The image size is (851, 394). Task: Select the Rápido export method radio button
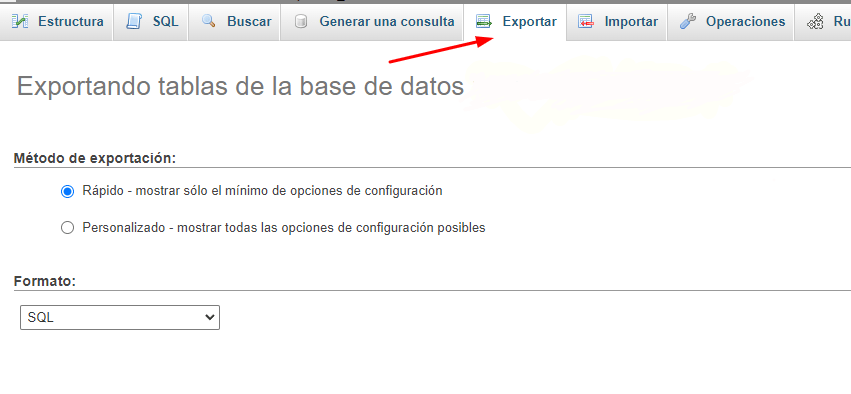67,192
